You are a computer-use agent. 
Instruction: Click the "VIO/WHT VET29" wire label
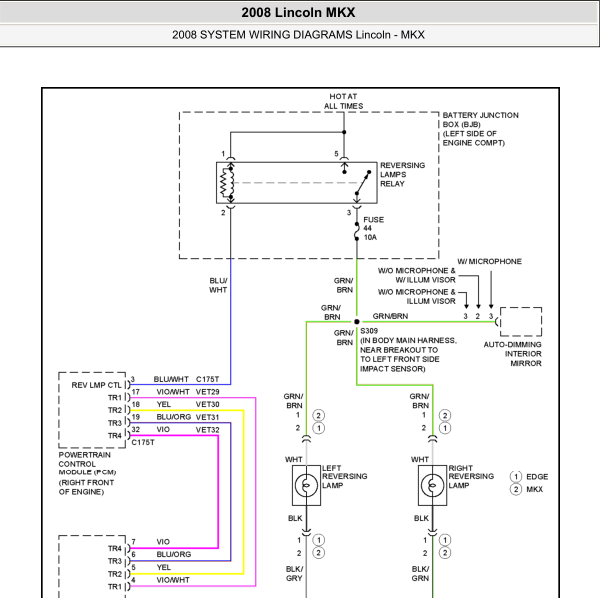pyautogui.click(x=188, y=392)
